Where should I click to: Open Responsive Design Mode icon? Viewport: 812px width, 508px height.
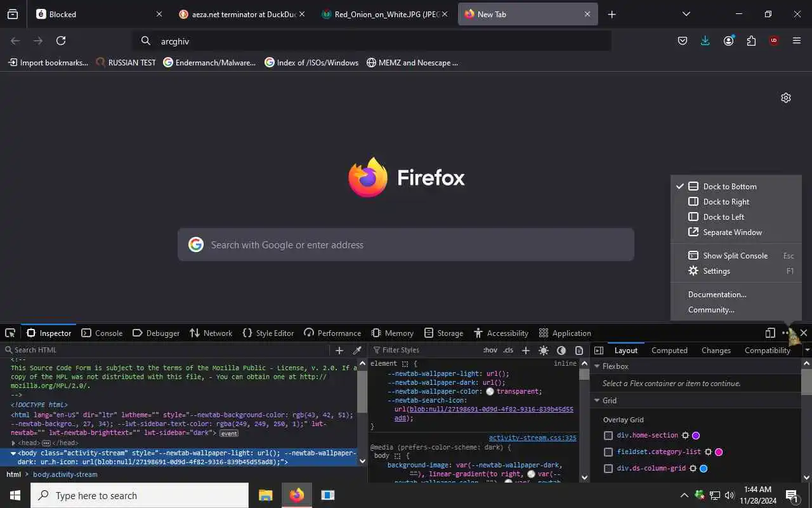coord(770,333)
